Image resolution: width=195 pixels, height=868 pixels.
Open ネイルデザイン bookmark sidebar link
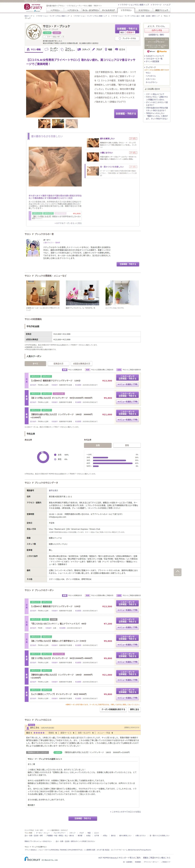pos(151,82)
